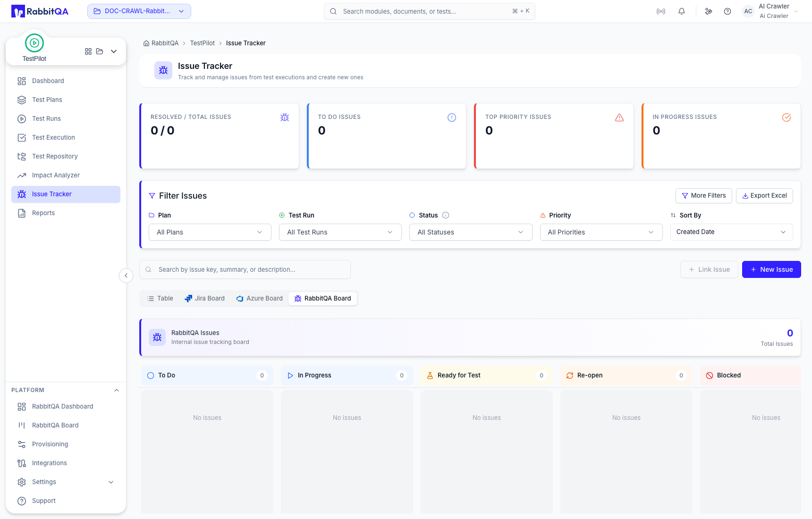
Task: Open RabbitQA Dashboard under Platform
Action: 66,407
